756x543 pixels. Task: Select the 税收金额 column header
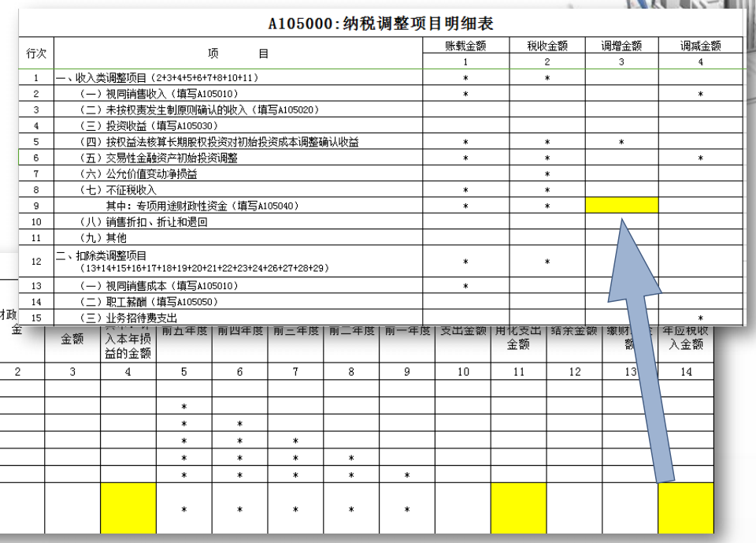pyautogui.click(x=547, y=46)
